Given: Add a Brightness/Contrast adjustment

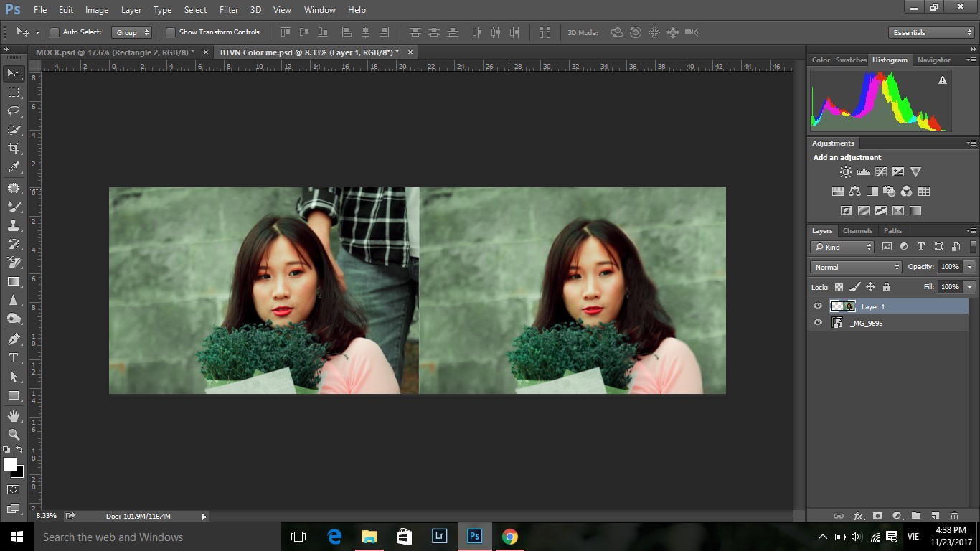Looking at the screenshot, I should click(846, 172).
